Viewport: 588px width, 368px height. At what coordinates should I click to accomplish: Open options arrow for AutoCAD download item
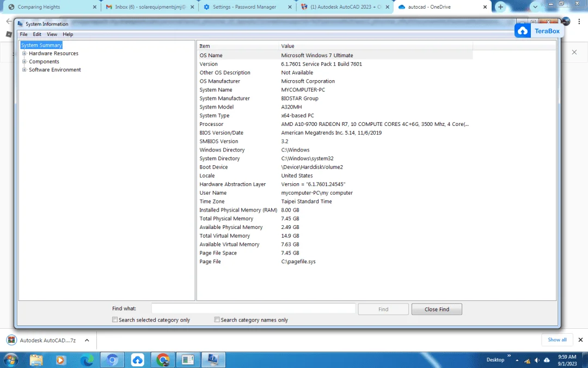tap(87, 340)
